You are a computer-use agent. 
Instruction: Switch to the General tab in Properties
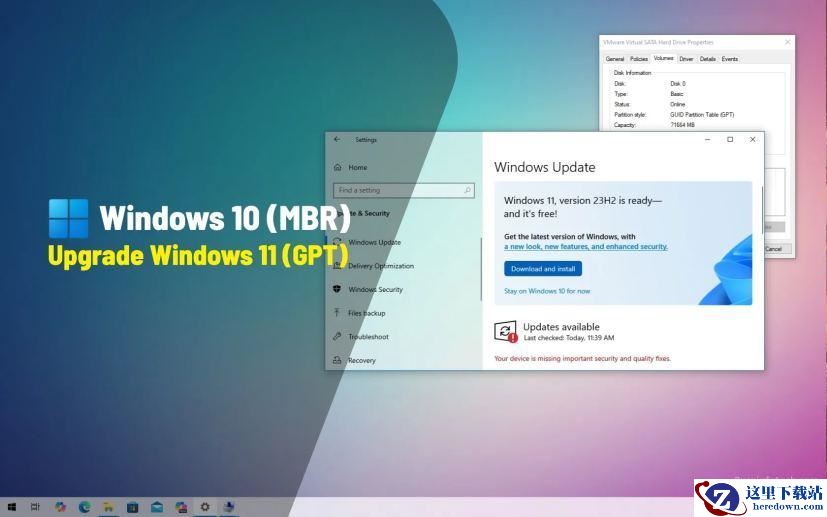[x=615, y=59]
